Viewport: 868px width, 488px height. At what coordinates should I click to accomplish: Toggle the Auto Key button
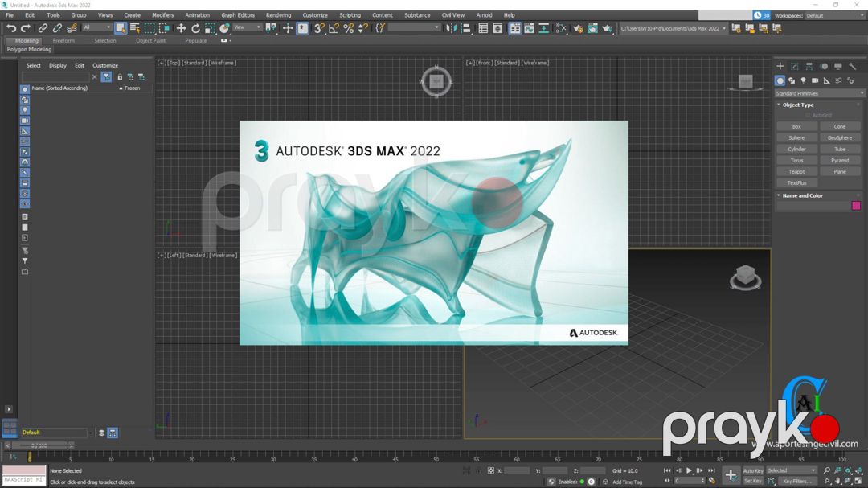pos(753,471)
